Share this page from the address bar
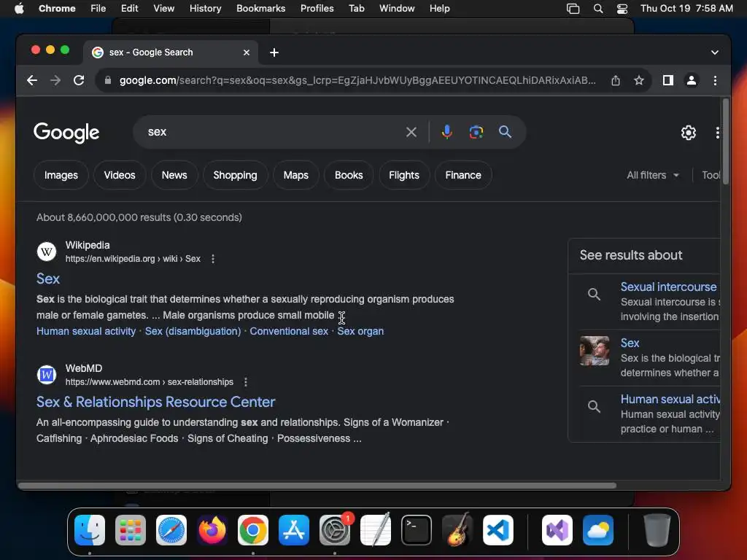 (x=616, y=80)
